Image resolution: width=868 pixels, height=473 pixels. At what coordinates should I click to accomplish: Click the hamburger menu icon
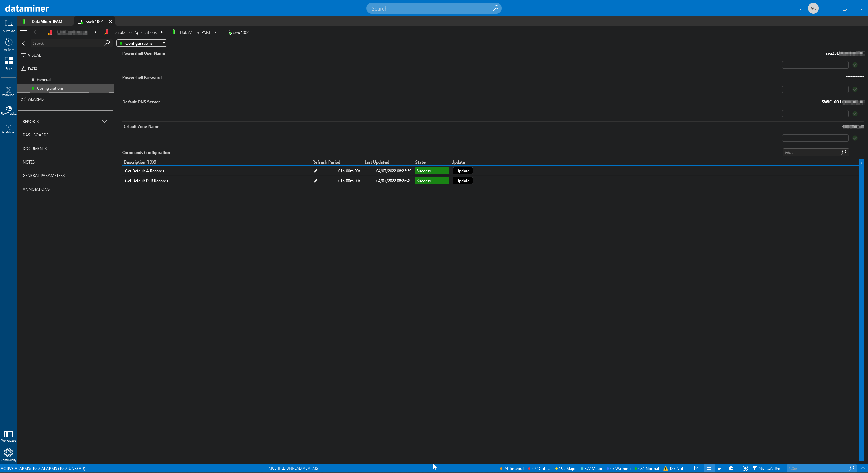pos(24,32)
